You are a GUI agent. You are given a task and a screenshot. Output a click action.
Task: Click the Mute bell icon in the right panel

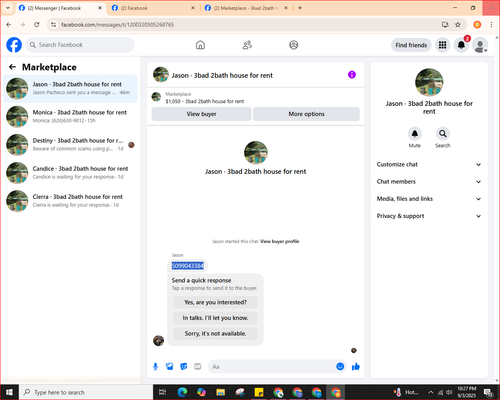click(415, 134)
